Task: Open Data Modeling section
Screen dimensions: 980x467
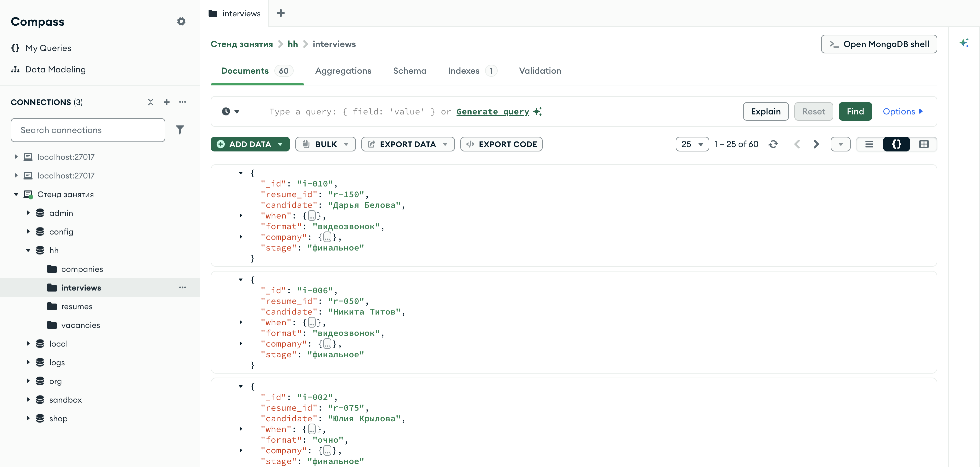Action: [48, 69]
